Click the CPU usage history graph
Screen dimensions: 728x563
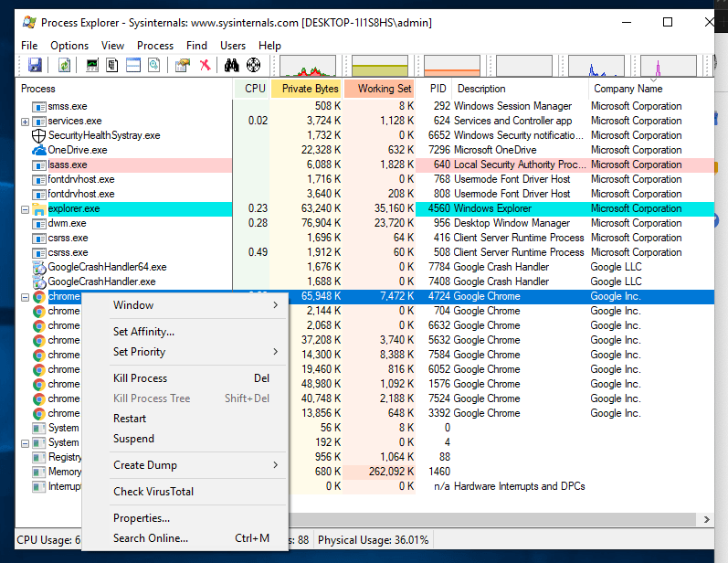tap(308, 66)
